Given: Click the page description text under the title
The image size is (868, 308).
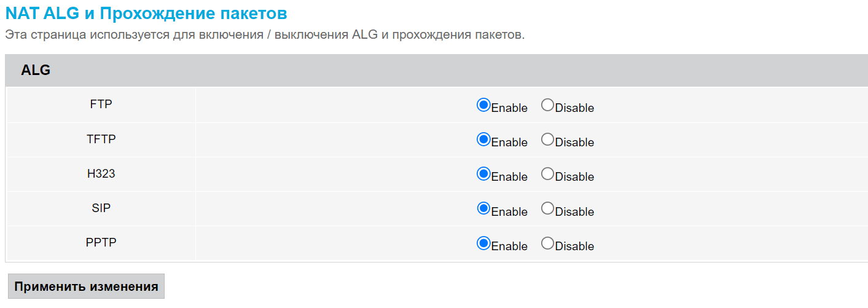Looking at the screenshot, I should 265,34.
